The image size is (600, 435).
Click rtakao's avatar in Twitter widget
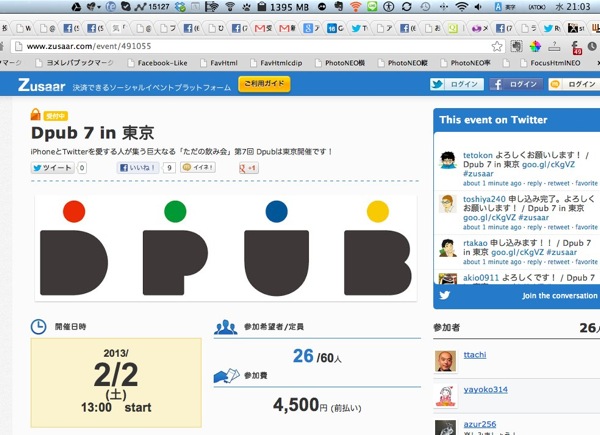coord(448,248)
